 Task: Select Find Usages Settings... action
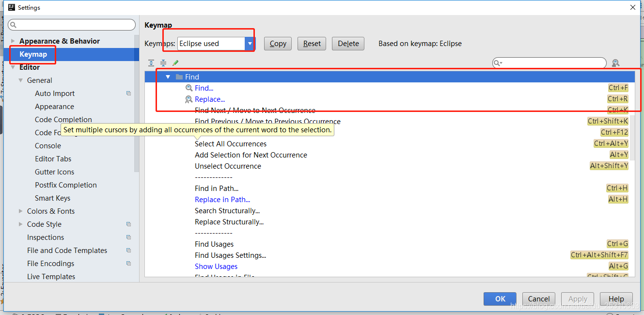[x=231, y=255]
